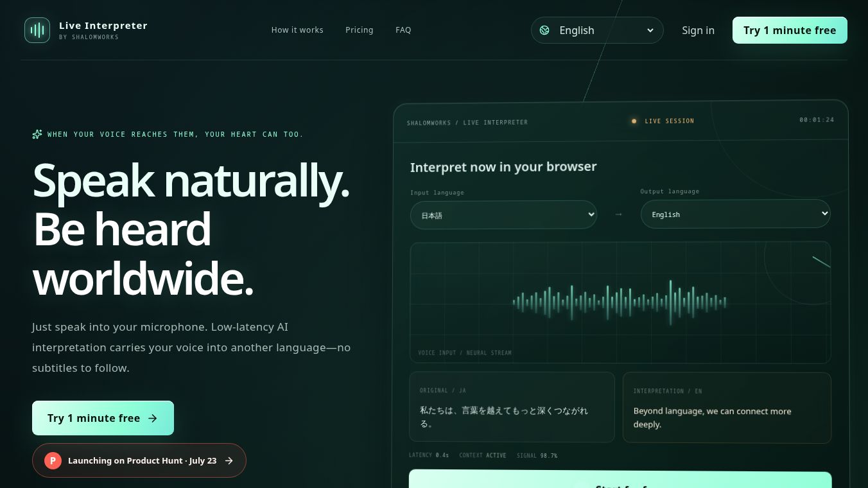Click the 00:01:24 session timer

817,120
